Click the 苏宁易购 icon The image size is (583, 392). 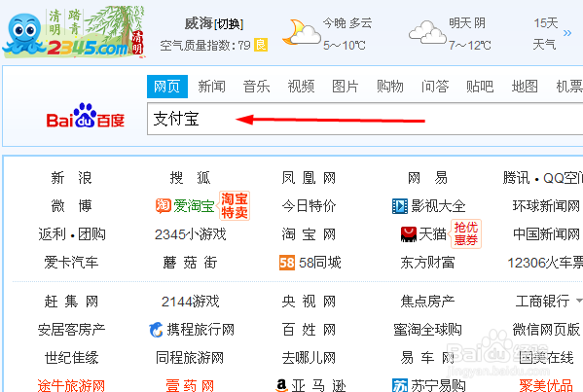point(400,386)
